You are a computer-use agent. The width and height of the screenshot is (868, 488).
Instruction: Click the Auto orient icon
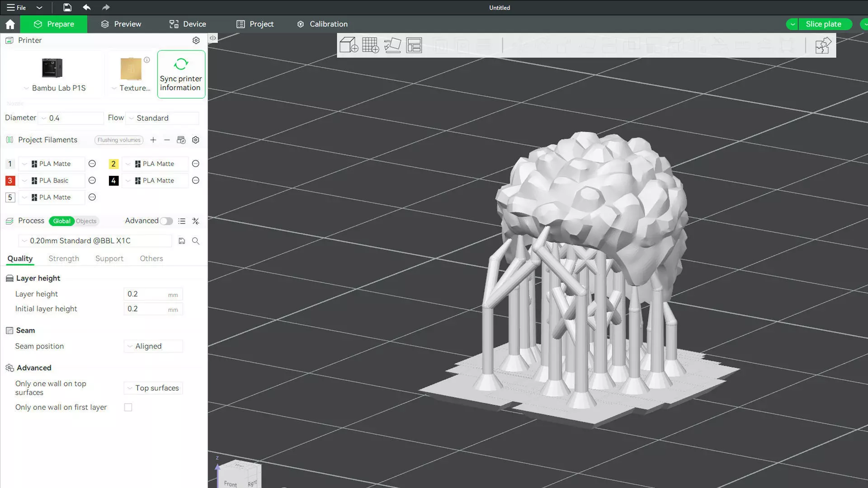coord(392,45)
